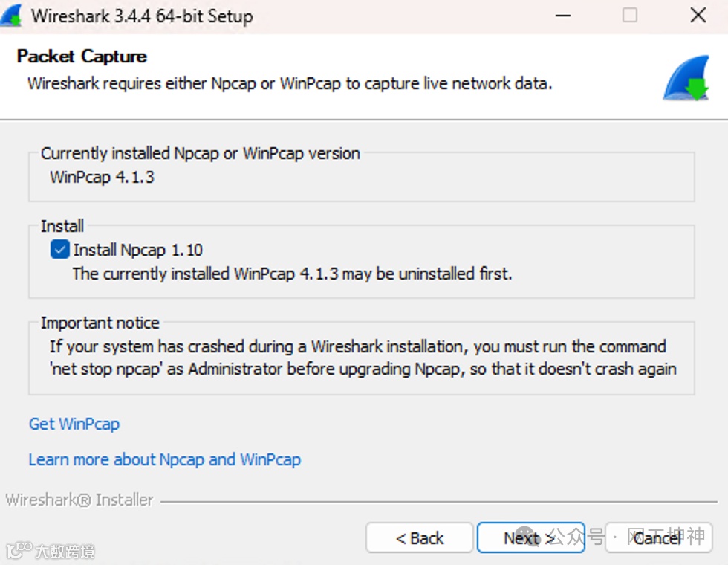
Task: Click text 'may be uninstalled first'
Action: [x=426, y=274]
